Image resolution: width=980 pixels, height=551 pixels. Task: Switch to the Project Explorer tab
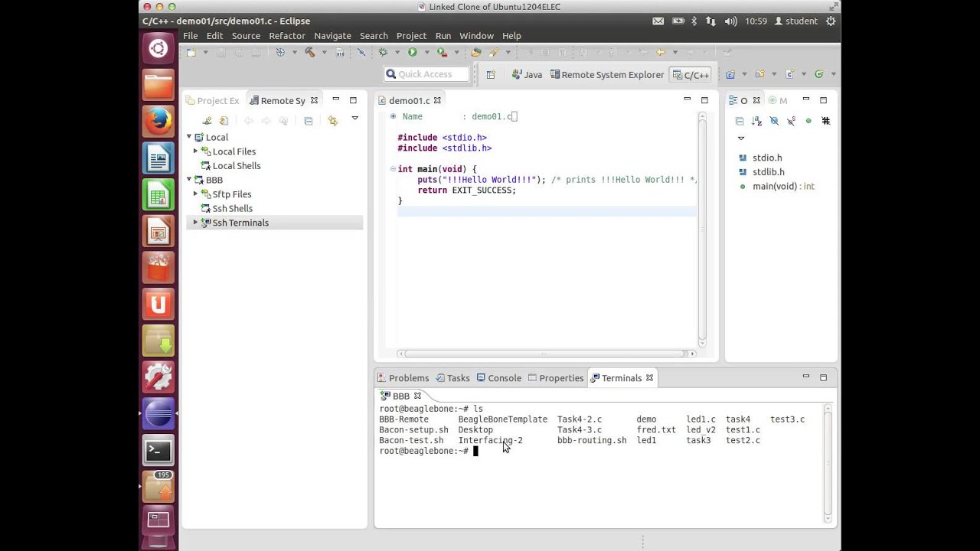coord(212,100)
